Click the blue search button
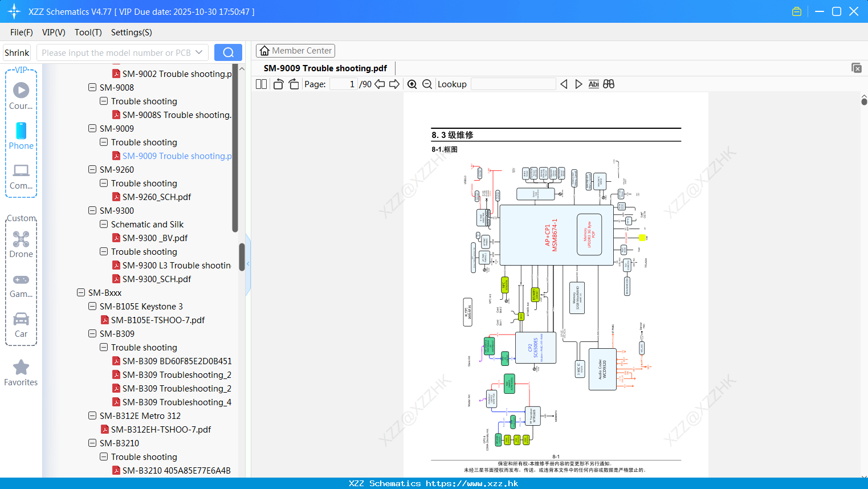The image size is (868, 489). click(228, 52)
